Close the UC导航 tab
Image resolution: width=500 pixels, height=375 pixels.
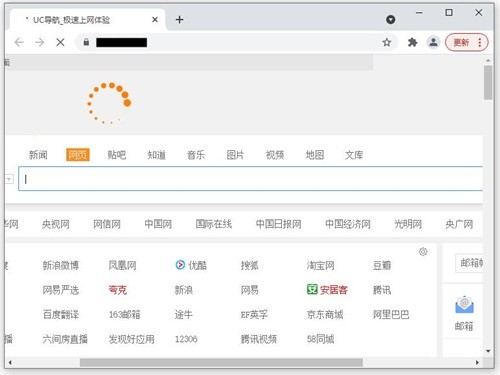[x=155, y=20]
